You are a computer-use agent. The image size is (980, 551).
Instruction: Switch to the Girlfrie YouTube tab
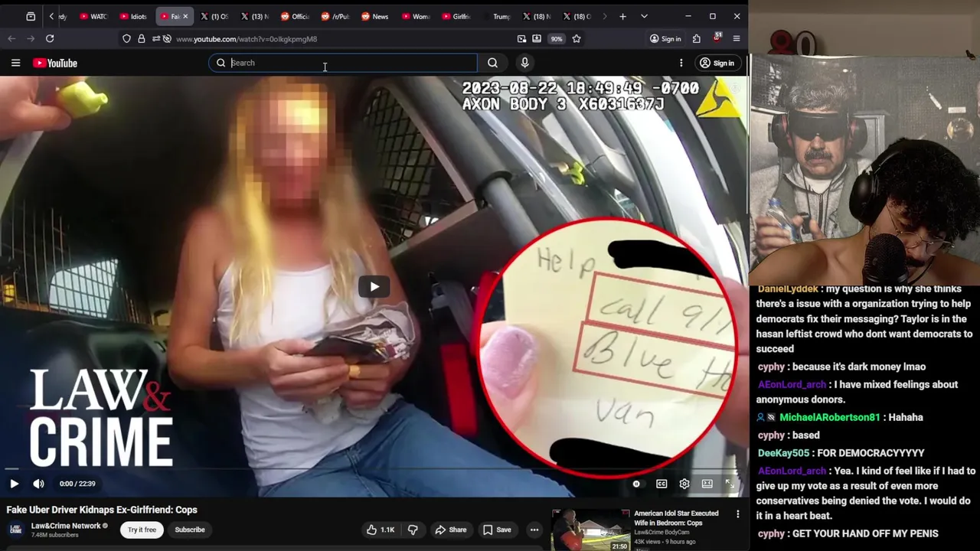click(456, 16)
